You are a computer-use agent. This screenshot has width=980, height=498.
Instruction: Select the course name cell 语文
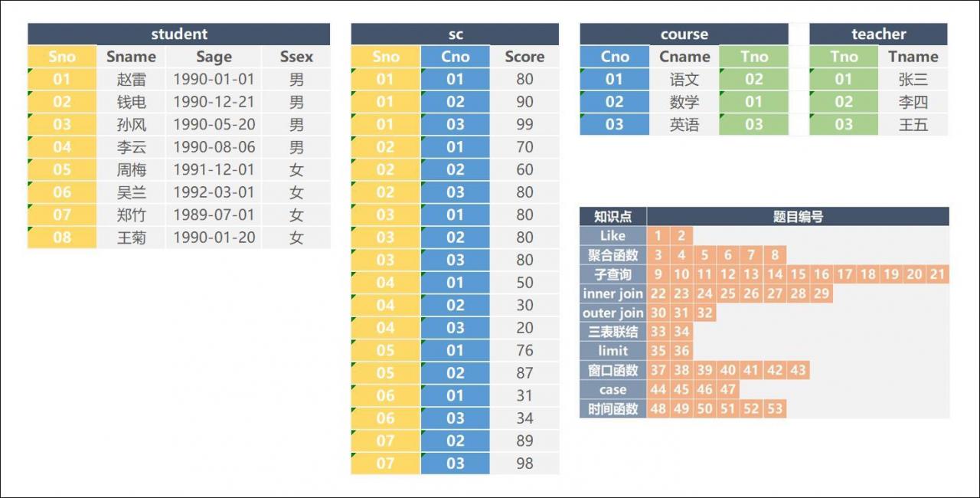pyautogui.click(x=684, y=80)
